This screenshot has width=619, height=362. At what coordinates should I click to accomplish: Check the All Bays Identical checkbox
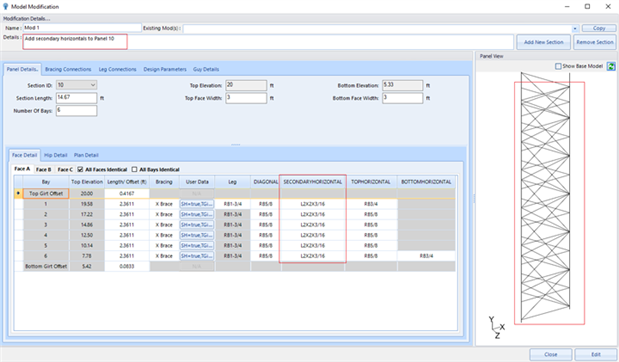(x=134, y=169)
